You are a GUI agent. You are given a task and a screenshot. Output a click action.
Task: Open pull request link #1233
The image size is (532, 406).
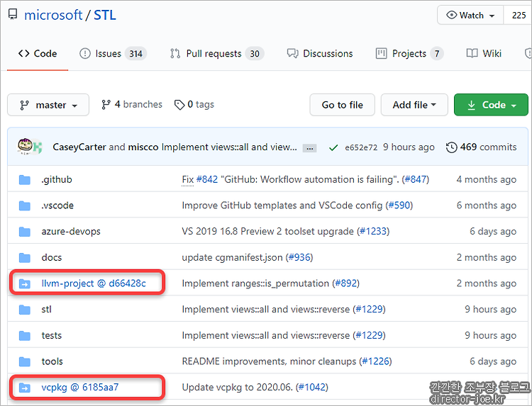pos(373,231)
